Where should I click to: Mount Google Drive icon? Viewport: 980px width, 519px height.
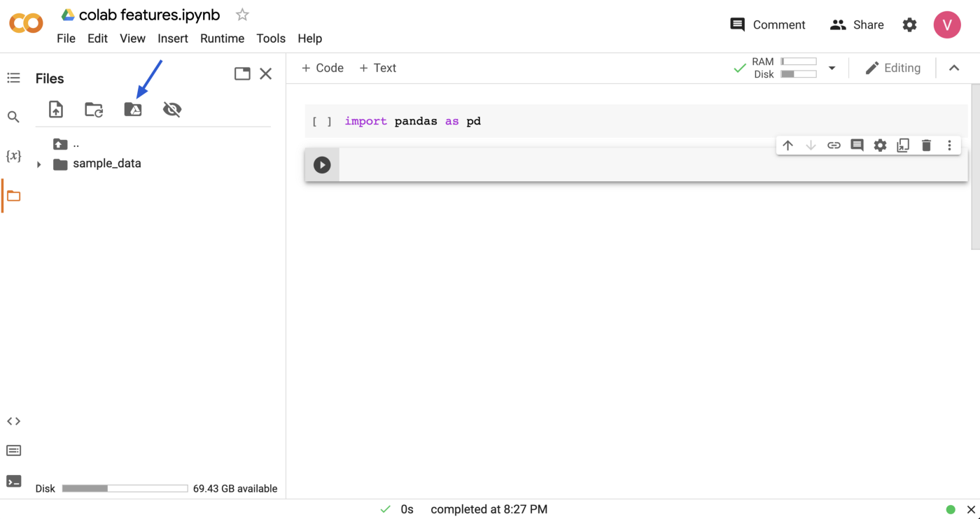[x=133, y=109]
